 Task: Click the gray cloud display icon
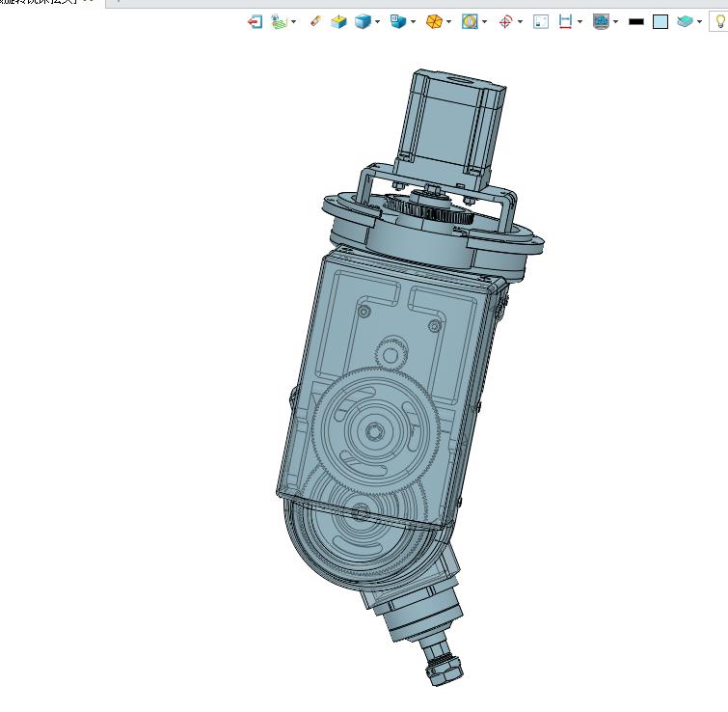click(x=602, y=21)
